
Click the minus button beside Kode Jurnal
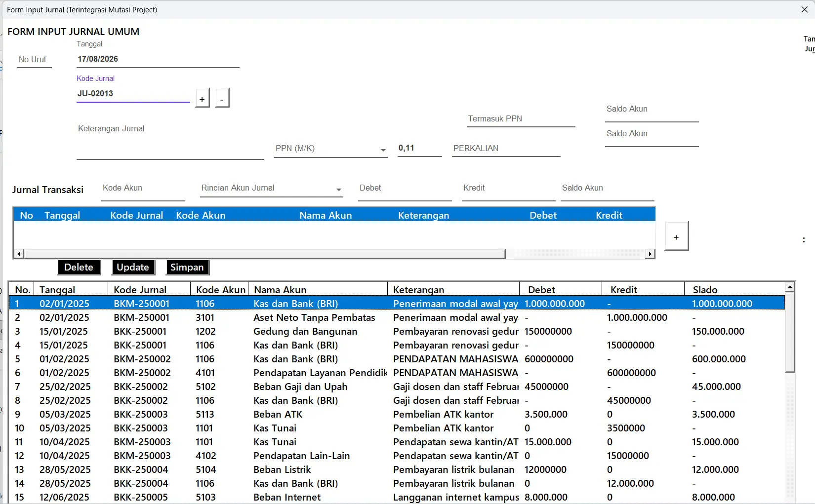(222, 98)
